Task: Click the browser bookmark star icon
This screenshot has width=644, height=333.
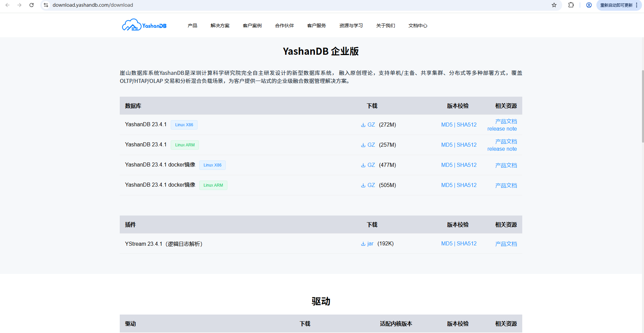Action: [554, 5]
